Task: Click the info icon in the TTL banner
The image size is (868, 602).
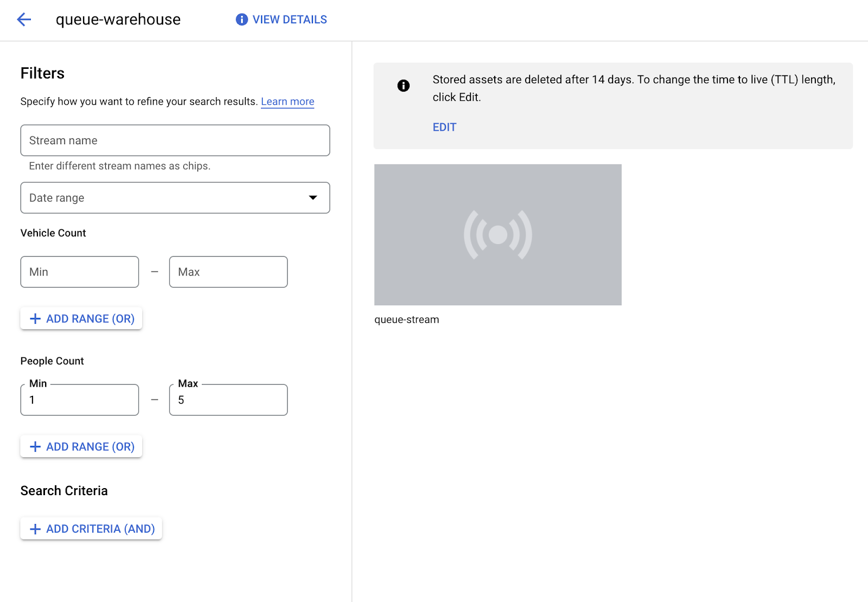Action: [403, 86]
